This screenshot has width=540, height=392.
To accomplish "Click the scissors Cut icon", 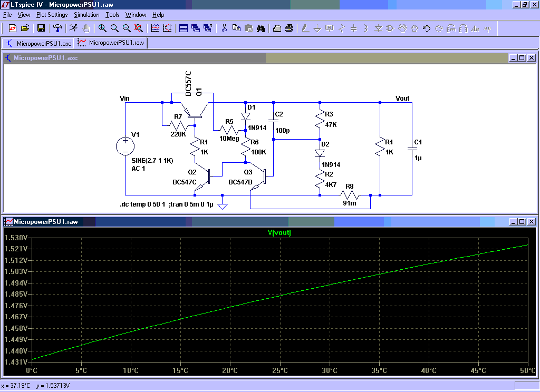I will coord(224,28).
